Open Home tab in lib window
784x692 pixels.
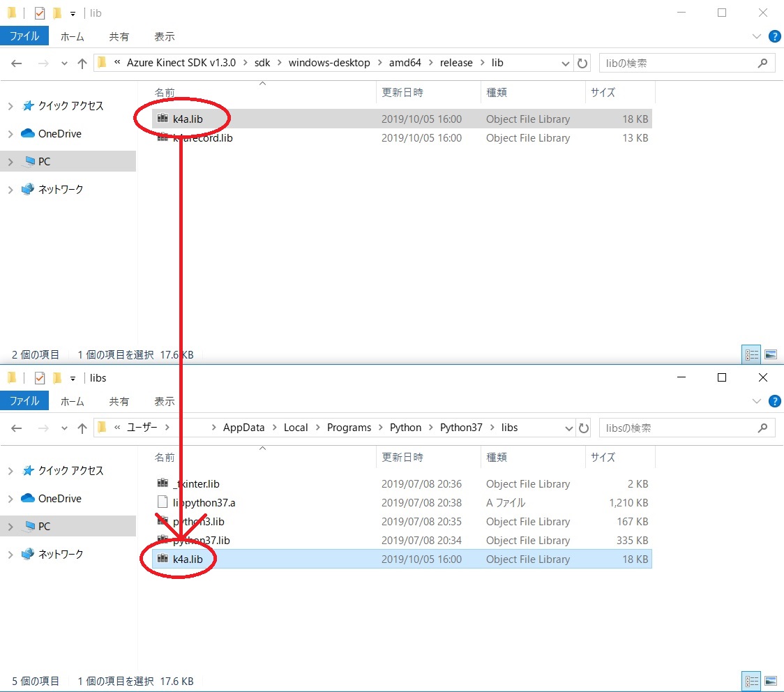(x=72, y=36)
